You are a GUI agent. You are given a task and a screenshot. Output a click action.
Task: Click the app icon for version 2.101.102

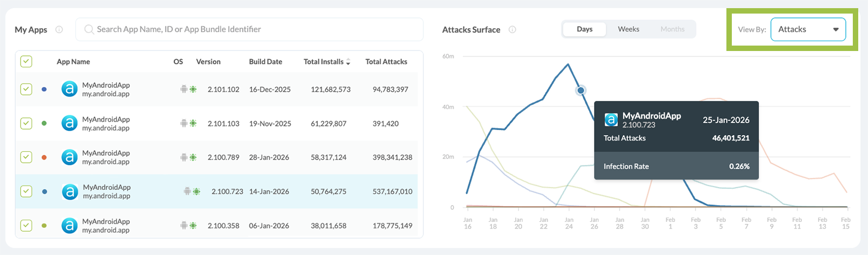click(69, 89)
